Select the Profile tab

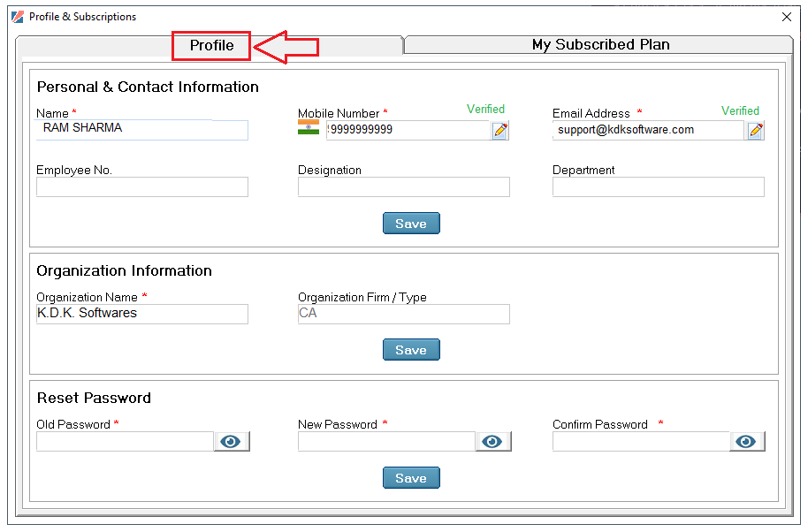coord(211,45)
